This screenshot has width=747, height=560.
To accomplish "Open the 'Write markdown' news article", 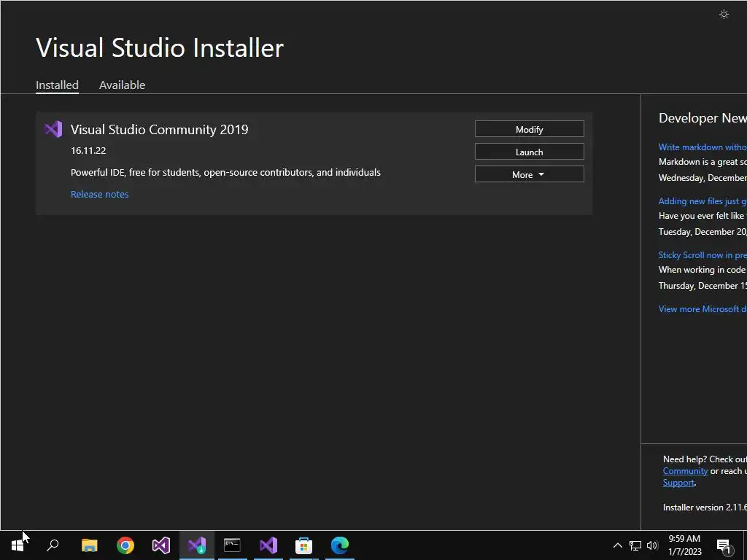I will [703, 147].
